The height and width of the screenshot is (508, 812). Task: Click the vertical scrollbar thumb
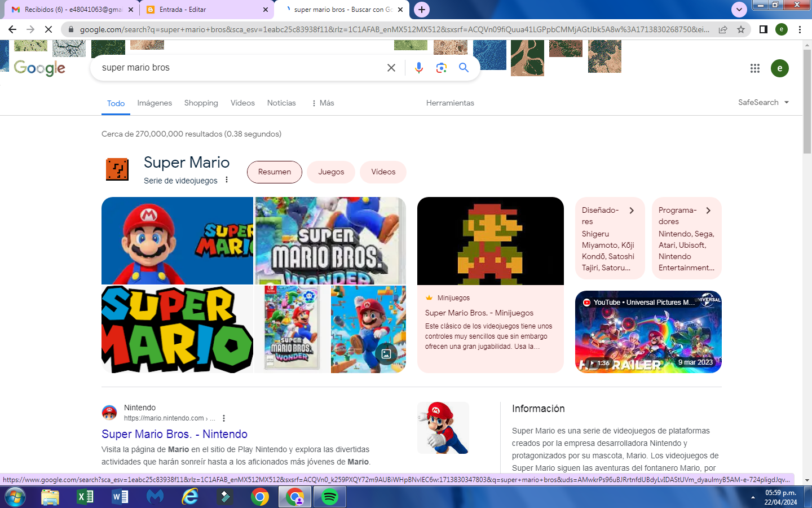pyautogui.click(x=807, y=102)
